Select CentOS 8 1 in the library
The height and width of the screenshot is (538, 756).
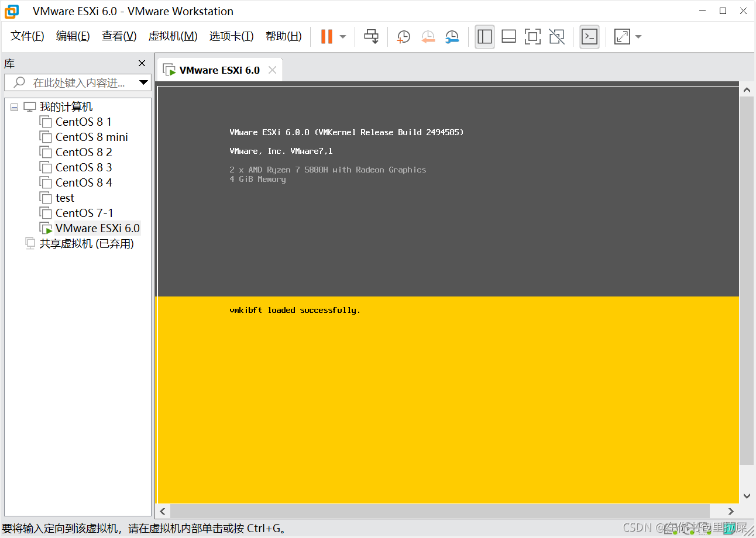coord(83,122)
